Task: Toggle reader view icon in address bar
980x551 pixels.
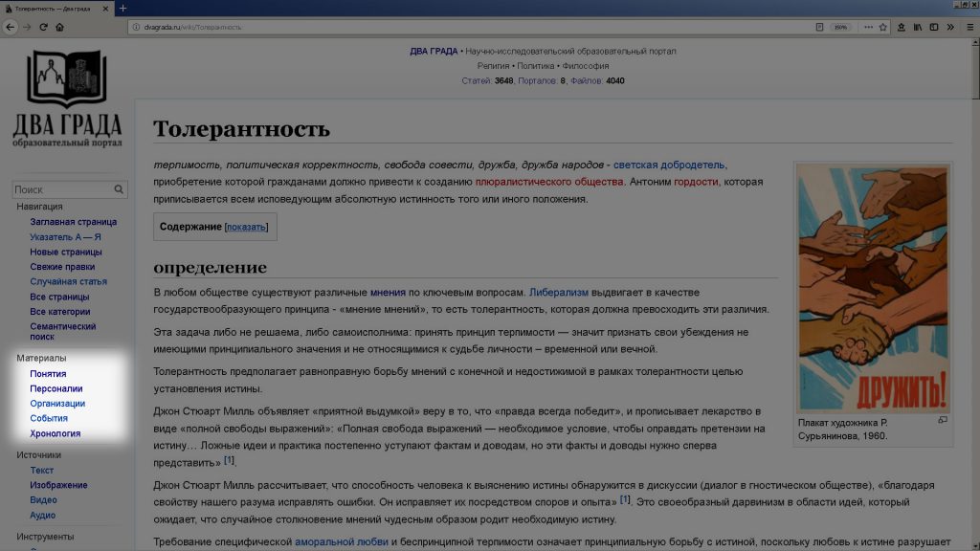Action: (819, 27)
